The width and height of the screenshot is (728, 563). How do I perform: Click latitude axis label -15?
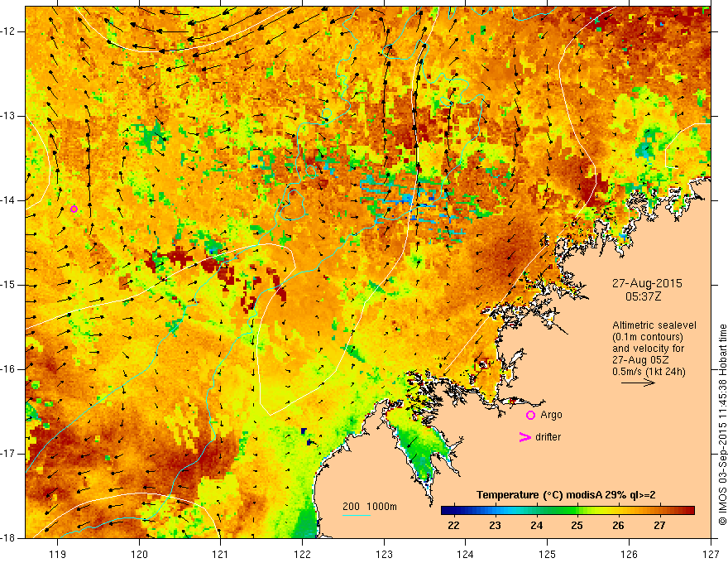(x=8, y=285)
